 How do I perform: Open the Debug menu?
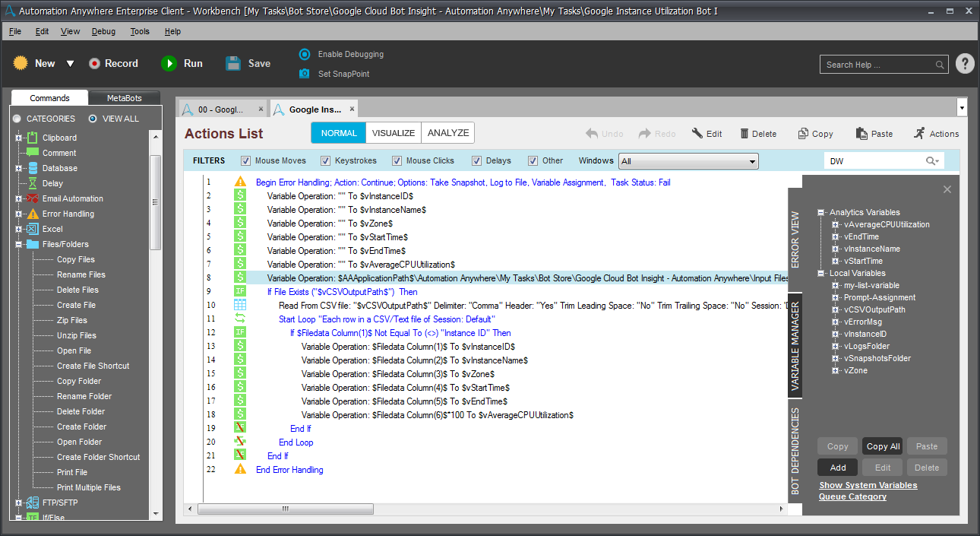pos(103,31)
